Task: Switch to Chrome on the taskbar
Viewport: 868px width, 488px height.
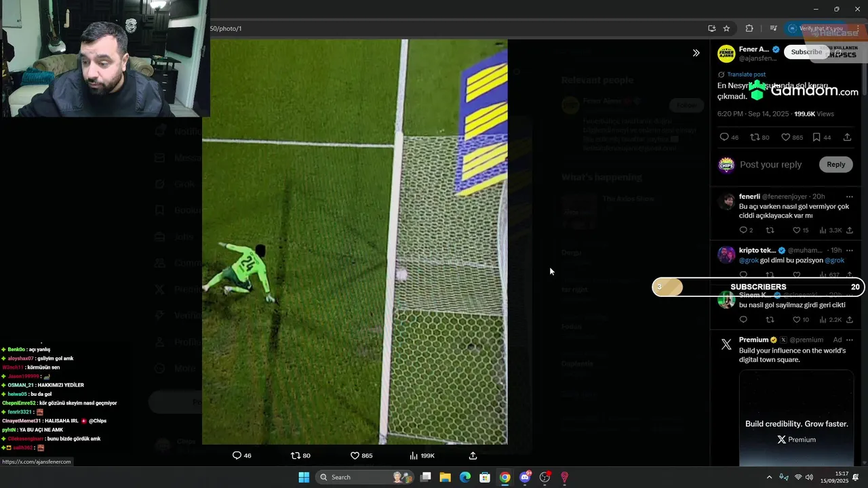Action: point(505,477)
